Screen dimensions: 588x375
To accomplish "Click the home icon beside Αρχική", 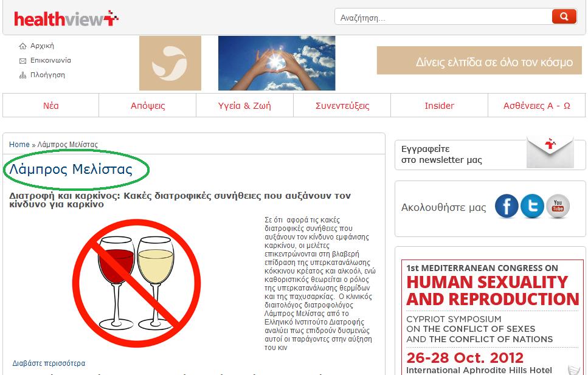I will pos(23,46).
